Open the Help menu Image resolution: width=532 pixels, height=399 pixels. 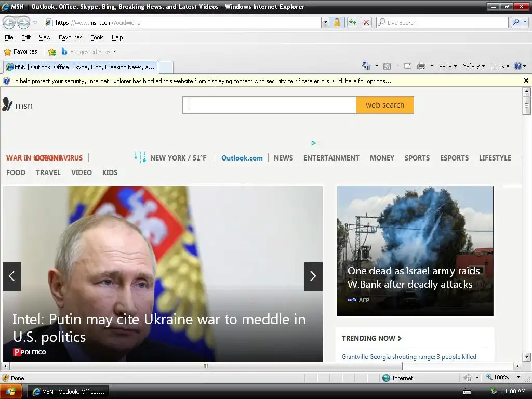click(x=117, y=37)
